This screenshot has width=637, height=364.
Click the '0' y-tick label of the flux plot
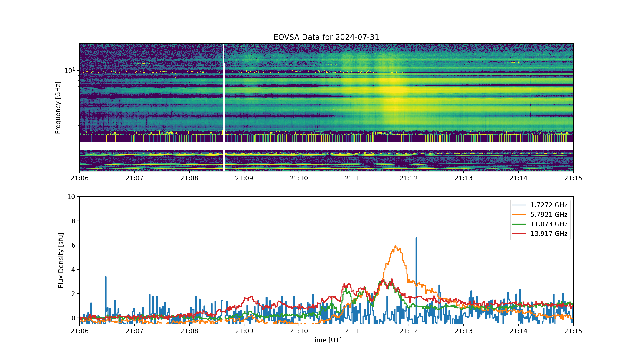(x=73, y=318)
